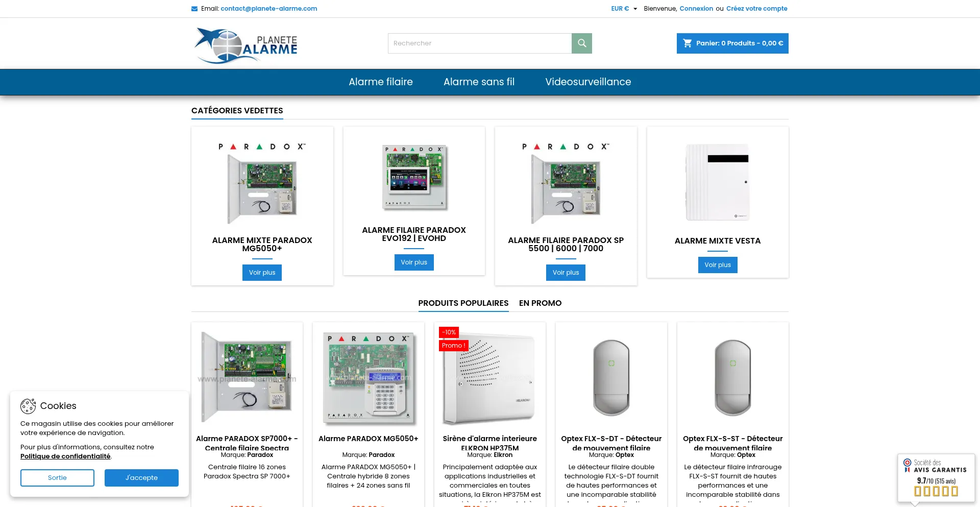Viewport: 980px width, 507px height.
Task: Click the shopping cart icon
Action: click(687, 43)
